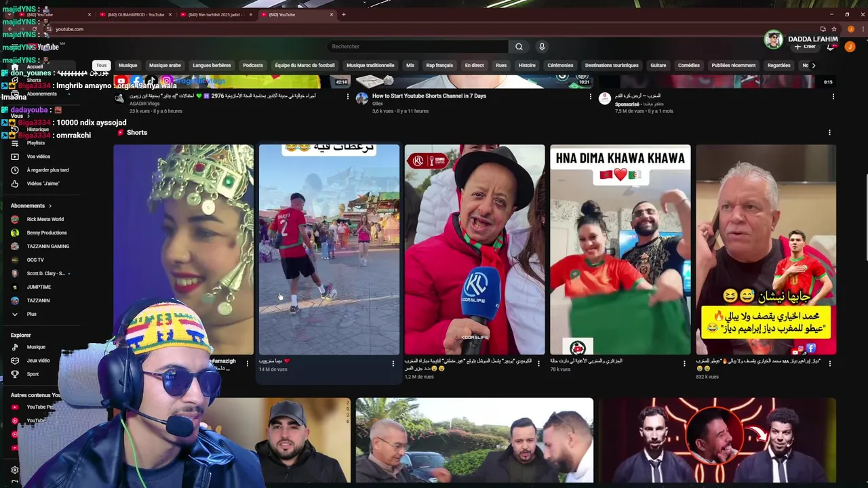Screen dimensions: 868x488
Task: Open options for the 78 k vues short
Action: (x=685, y=363)
